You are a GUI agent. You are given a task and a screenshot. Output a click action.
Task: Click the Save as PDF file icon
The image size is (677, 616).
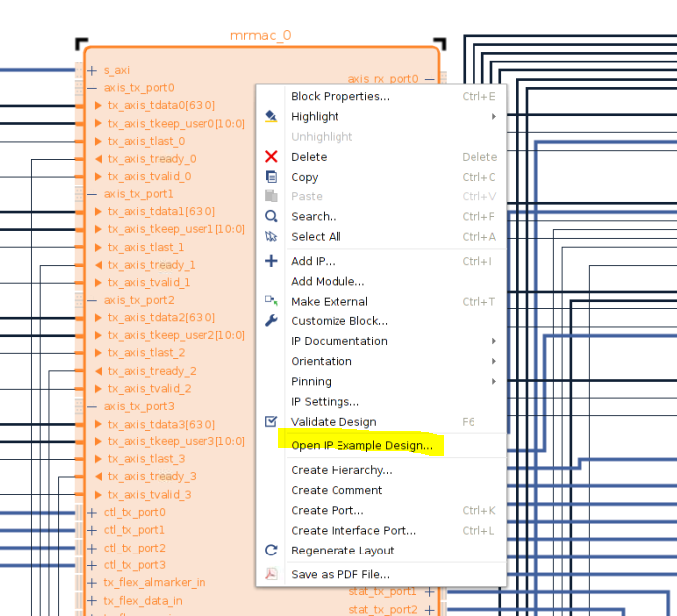(x=271, y=574)
